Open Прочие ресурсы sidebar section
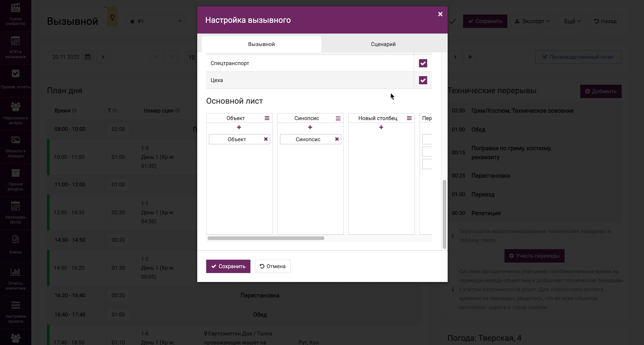 (15, 180)
